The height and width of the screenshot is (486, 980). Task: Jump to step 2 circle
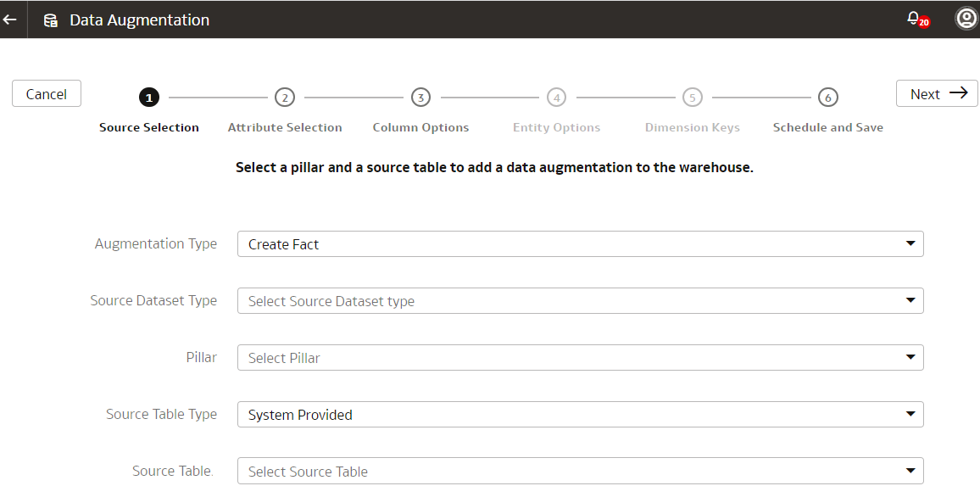coord(285,98)
